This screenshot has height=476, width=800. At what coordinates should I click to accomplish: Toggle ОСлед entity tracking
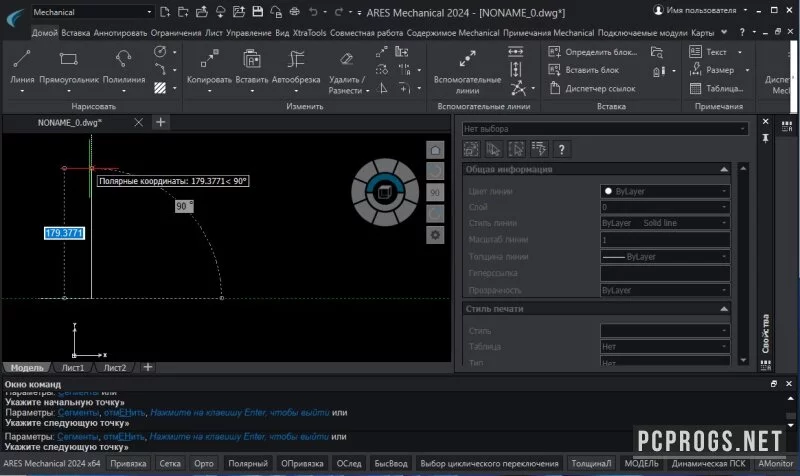click(x=349, y=463)
